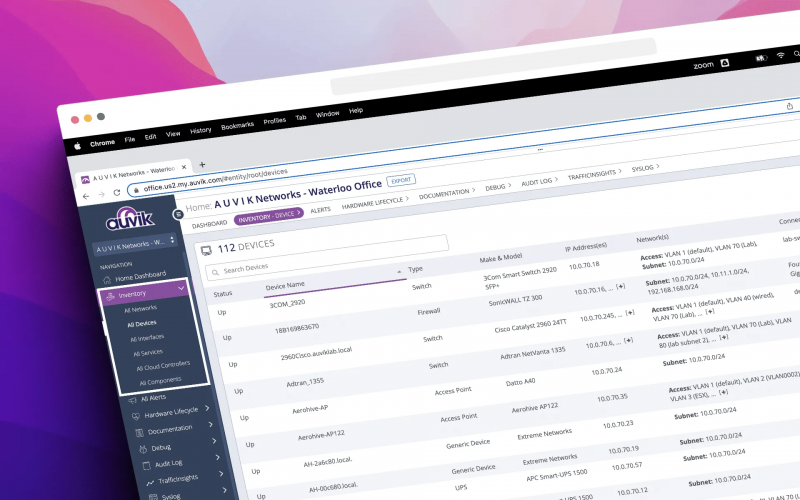Click the All Alerts megaphone icon
800x500 pixels.
(133, 401)
